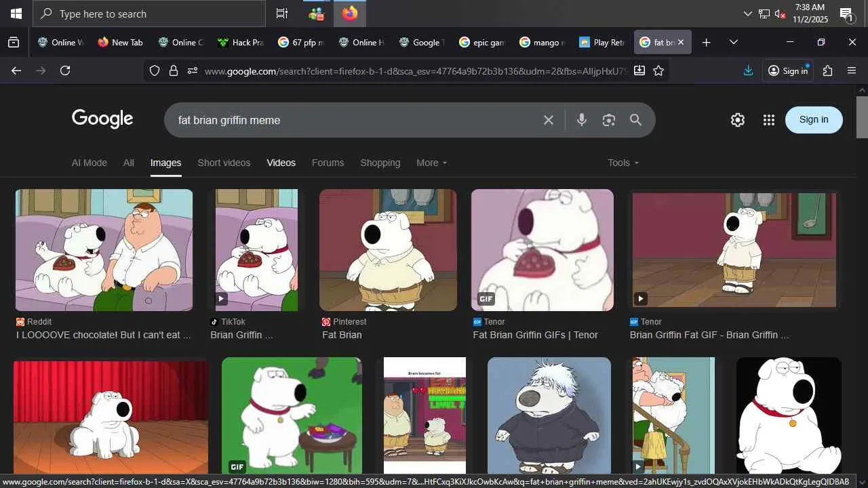This screenshot has height=488, width=868.
Task: Switch to the 'Hack Pra' browser tab
Action: pyautogui.click(x=240, y=42)
